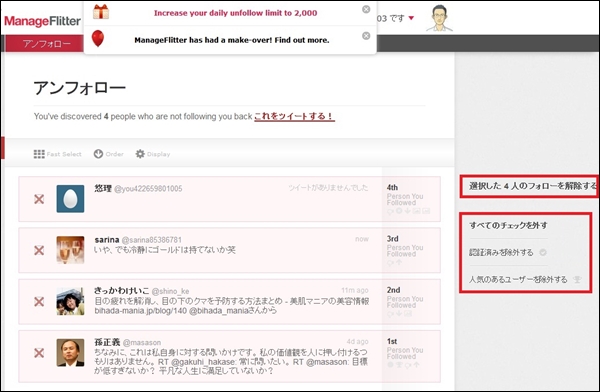The width and height of the screenshot is (600, 392).
Task: Click the name きっかわけいこ
Action: tap(122, 291)
